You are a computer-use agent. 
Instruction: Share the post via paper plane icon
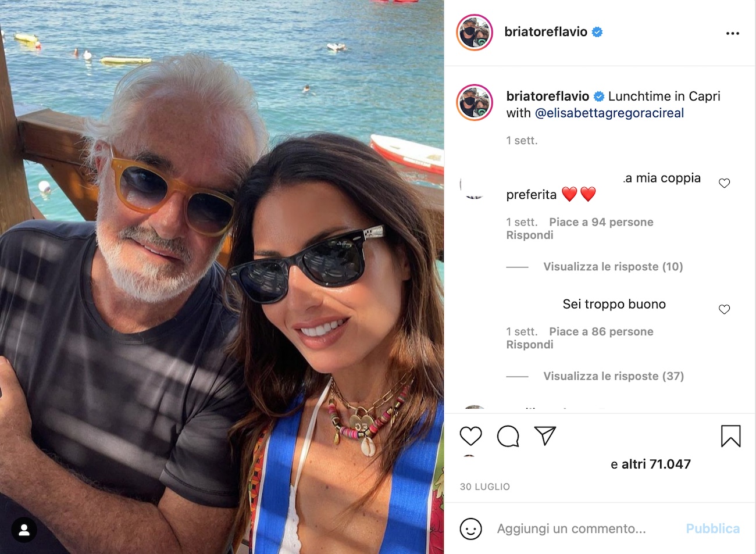pos(545,436)
